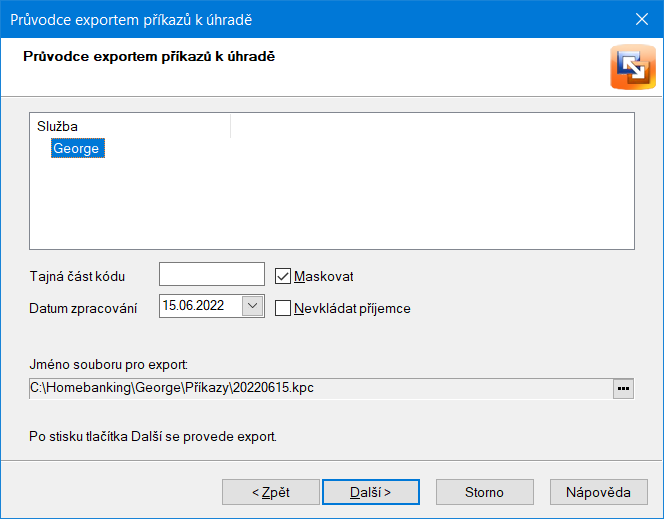Toggle the Maskovat checkbox
The height and width of the screenshot is (519, 664).
[283, 276]
